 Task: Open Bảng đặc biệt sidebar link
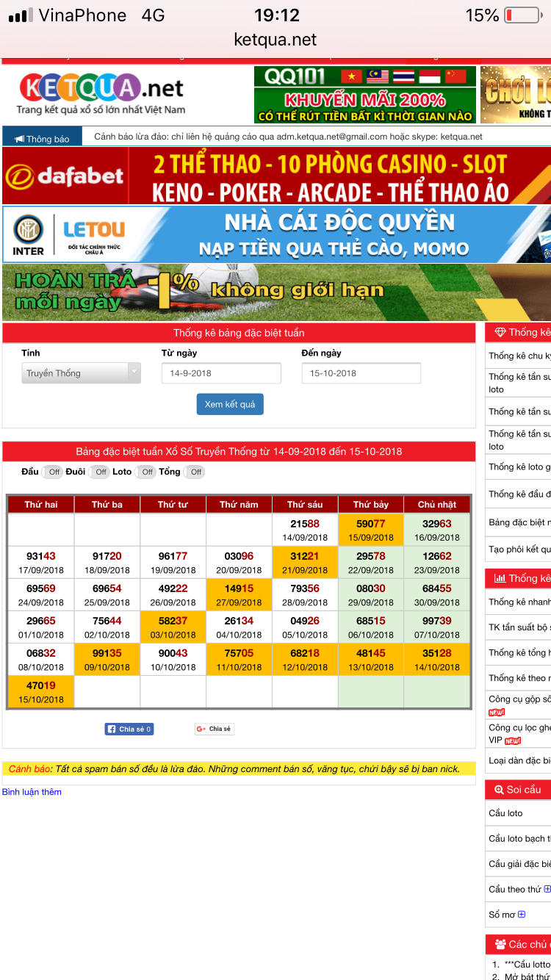519,522
